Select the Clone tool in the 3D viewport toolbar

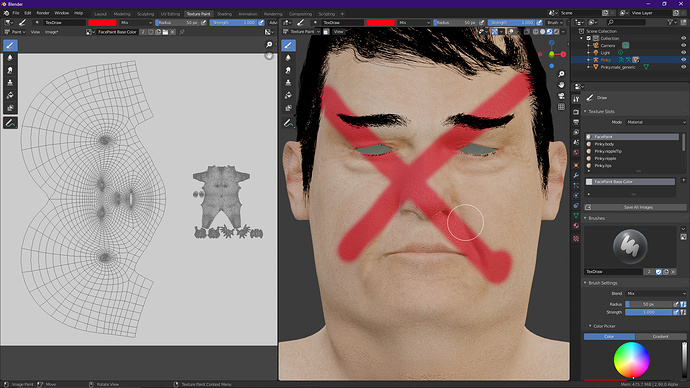[288, 83]
